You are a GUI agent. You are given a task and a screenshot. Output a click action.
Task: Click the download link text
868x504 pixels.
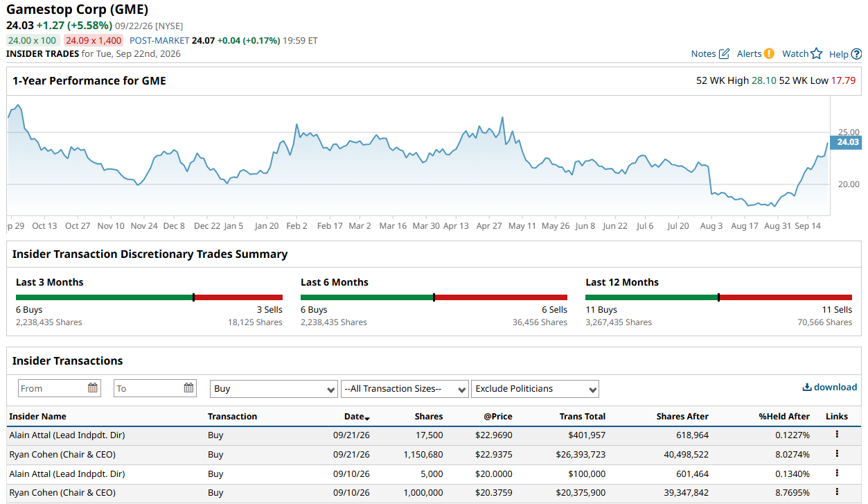click(x=835, y=388)
